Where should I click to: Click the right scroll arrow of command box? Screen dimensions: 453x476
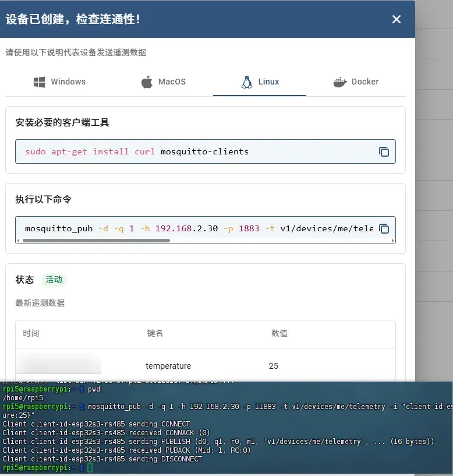(392, 241)
